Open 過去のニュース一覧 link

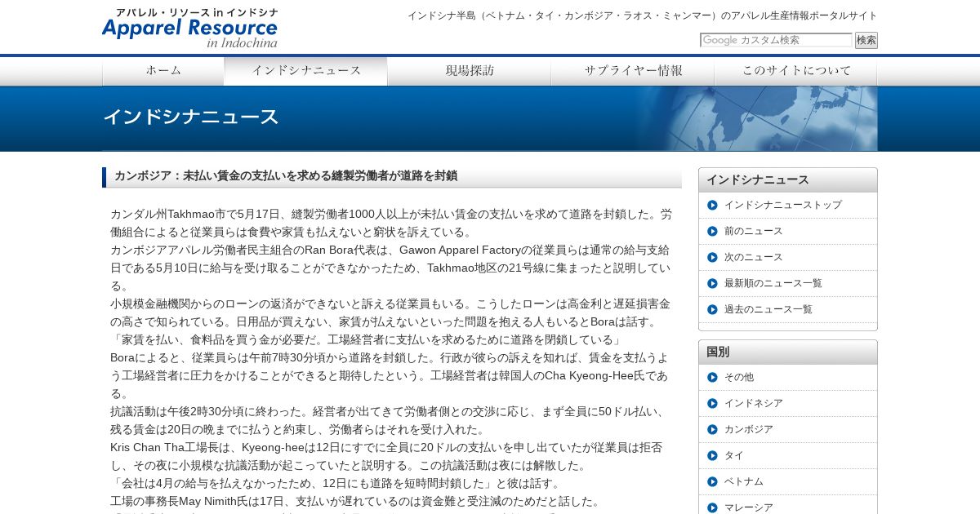(768, 309)
